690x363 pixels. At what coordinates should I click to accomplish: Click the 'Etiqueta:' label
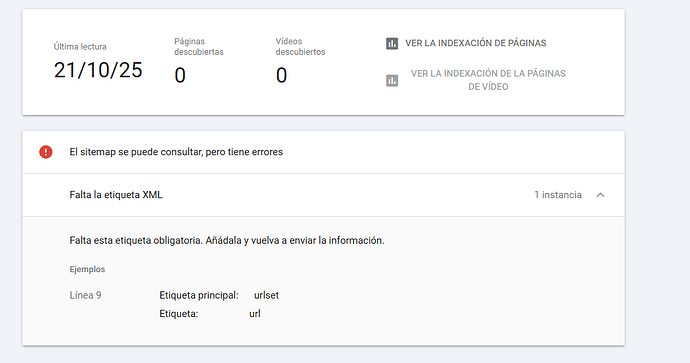pyautogui.click(x=179, y=314)
